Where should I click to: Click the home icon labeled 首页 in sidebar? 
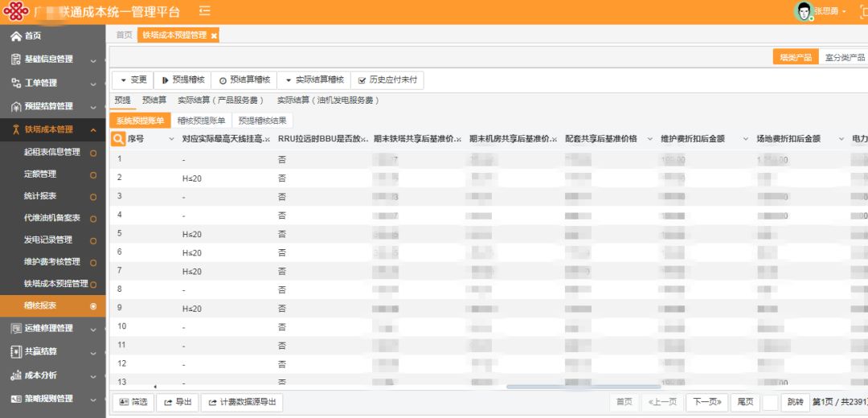16,36
